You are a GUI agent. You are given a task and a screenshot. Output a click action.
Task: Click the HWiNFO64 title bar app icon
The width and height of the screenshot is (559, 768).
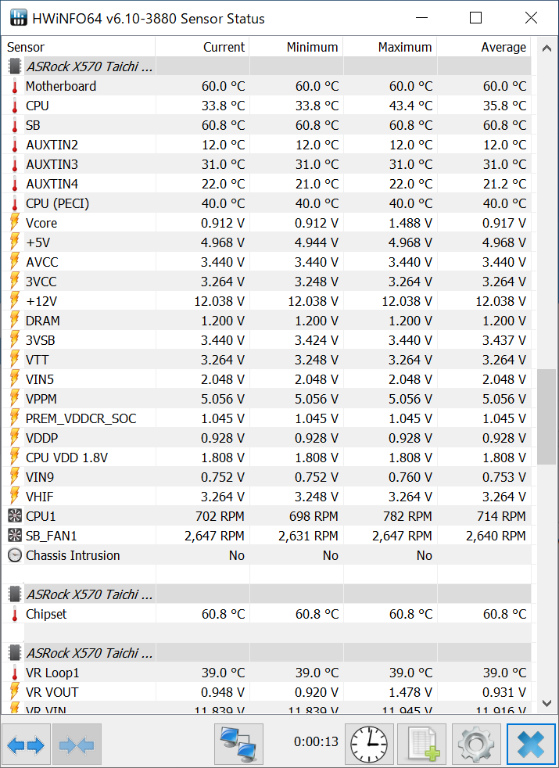coord(19,18)
